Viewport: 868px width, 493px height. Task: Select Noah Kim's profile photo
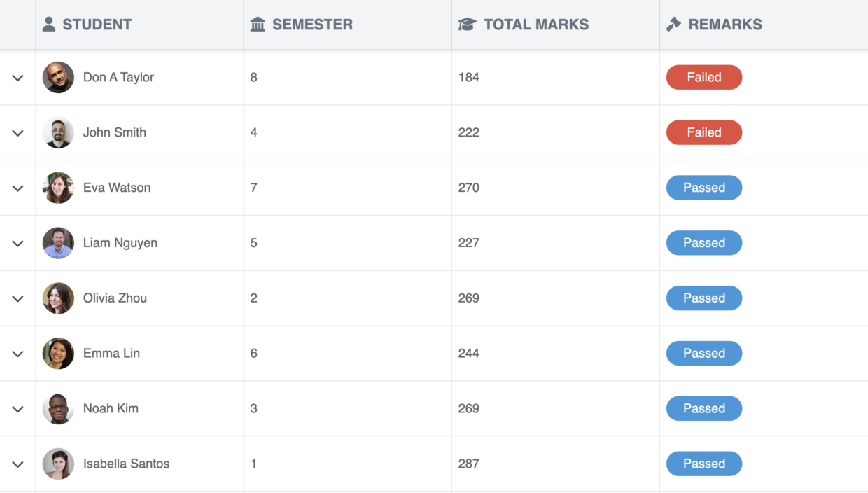(x=58, y=408)
